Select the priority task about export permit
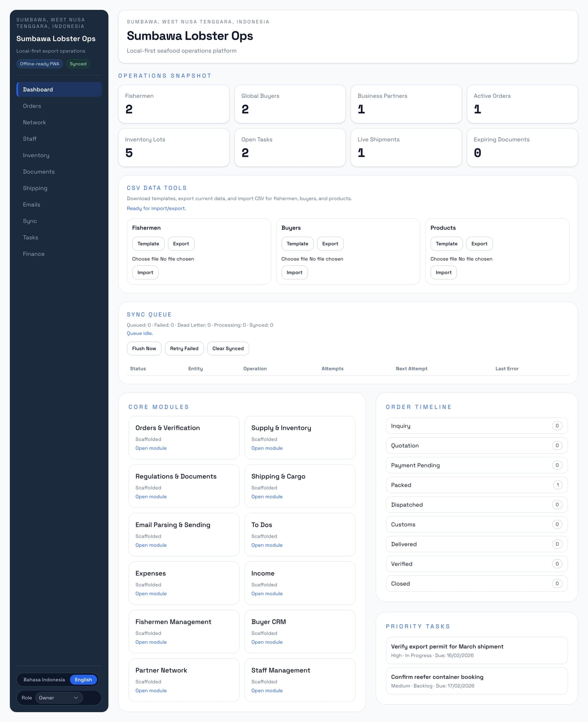The image size is (588, 722). tap(447, 646)
